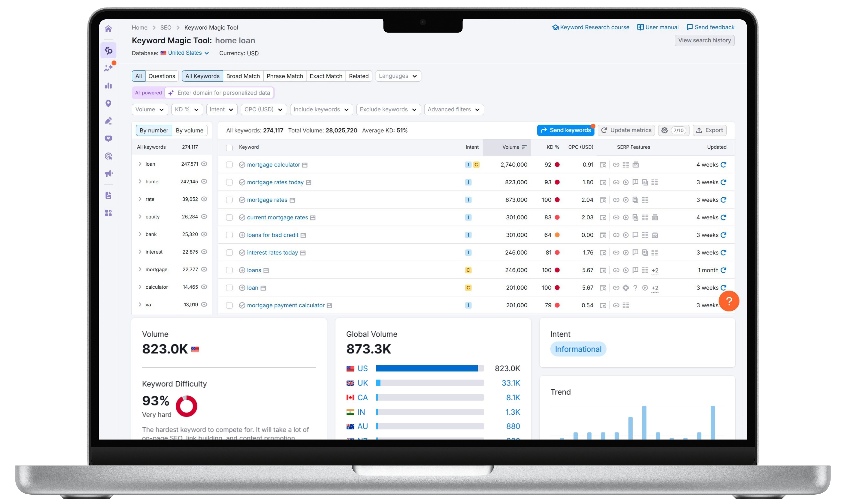Check the box for loans for bad credit
This screenshot has width=846, height=504.
click(x=230, y=235)
